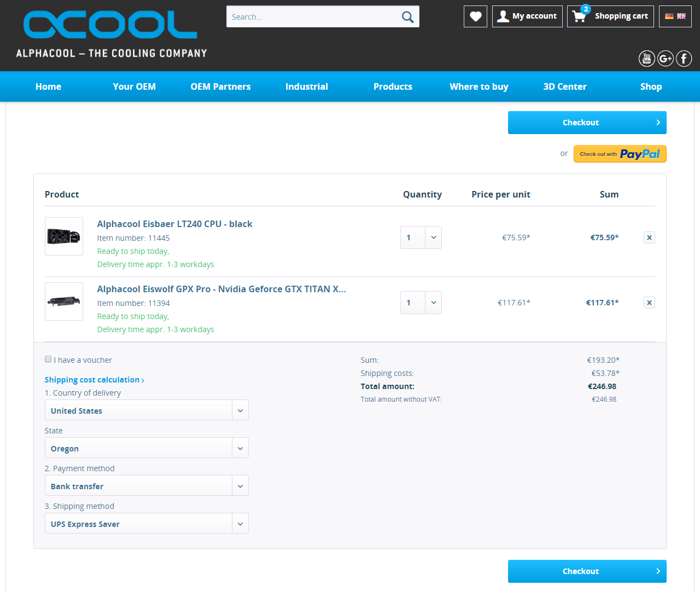Open the YouTube social icon
Viewport: 700px width, 591px height.
[x=647, y=59]
